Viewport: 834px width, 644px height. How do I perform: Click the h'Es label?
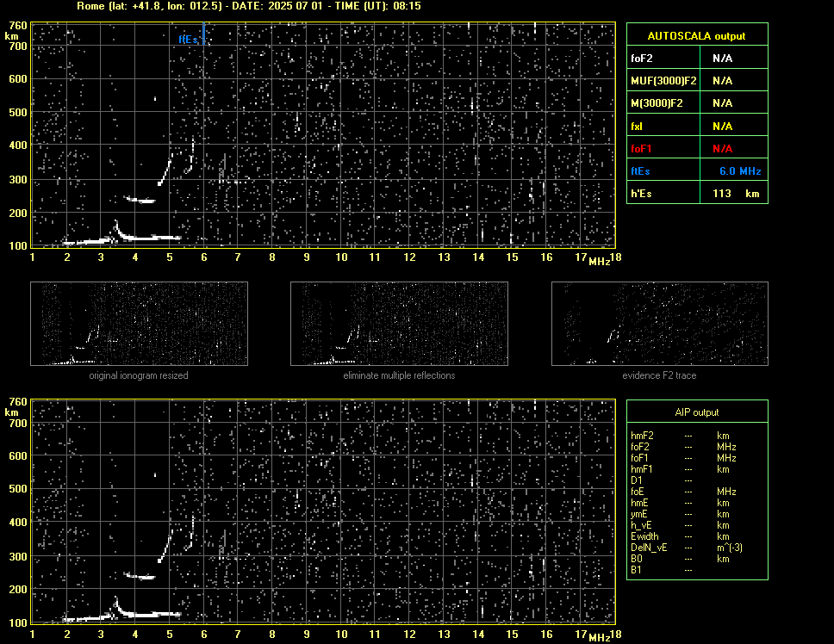(641, 194)
